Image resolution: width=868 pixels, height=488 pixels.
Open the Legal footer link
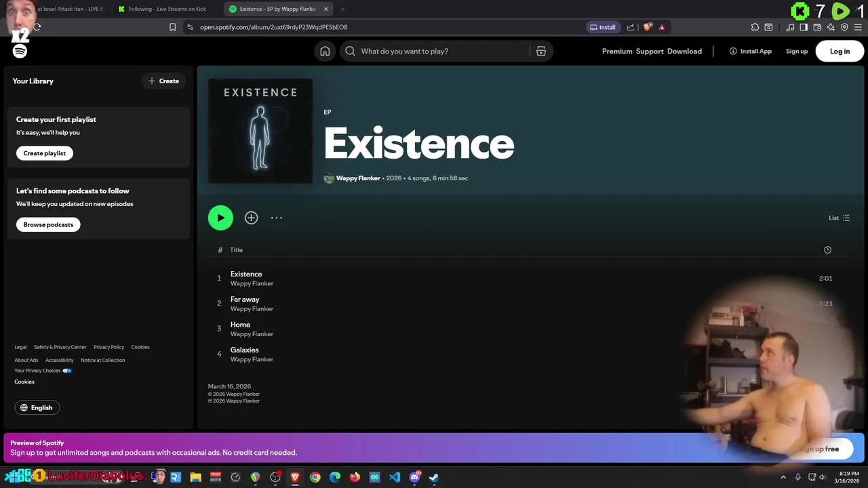click(x=20, y=347)
